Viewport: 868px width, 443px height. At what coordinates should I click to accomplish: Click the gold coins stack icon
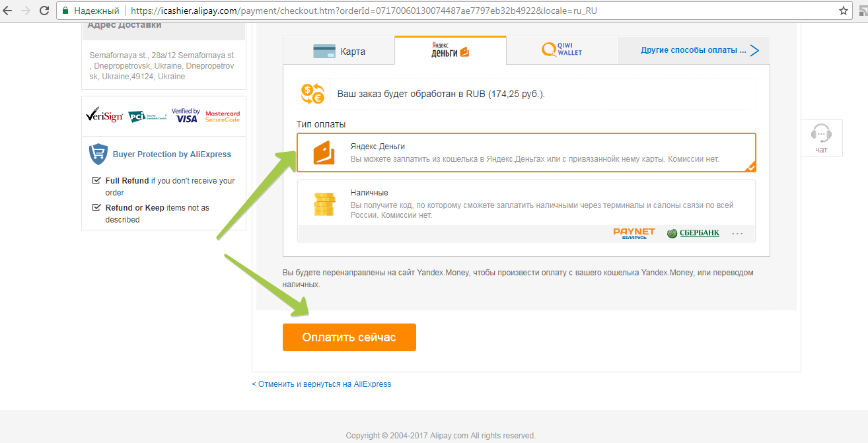324,204
